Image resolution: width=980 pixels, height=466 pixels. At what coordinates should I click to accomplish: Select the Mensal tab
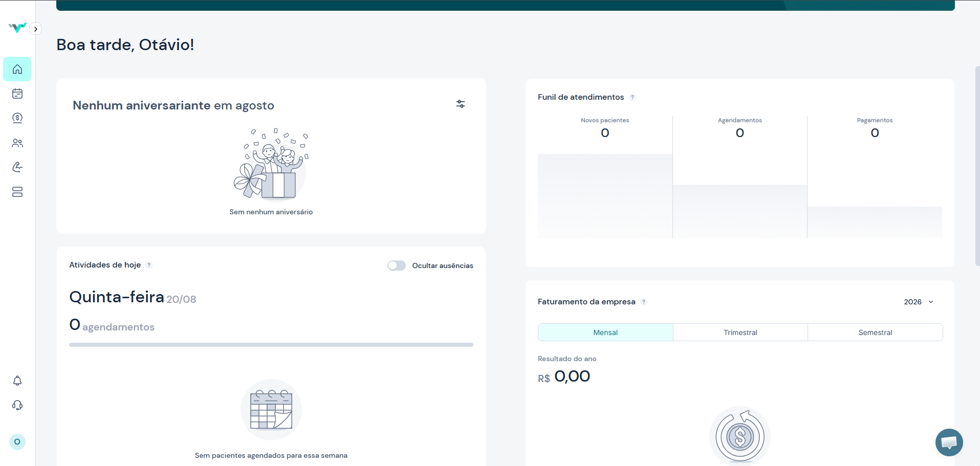[605, 332]
